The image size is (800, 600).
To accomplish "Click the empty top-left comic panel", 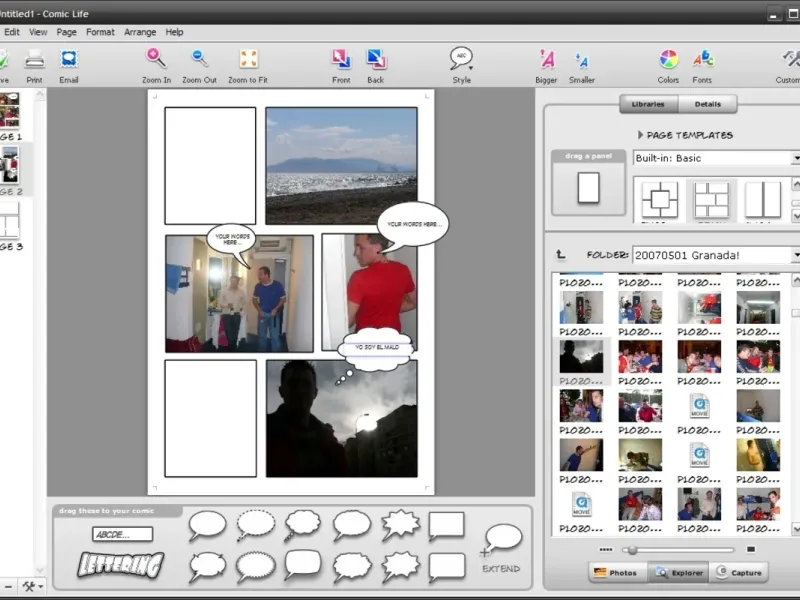I will [x=210, y=165].
